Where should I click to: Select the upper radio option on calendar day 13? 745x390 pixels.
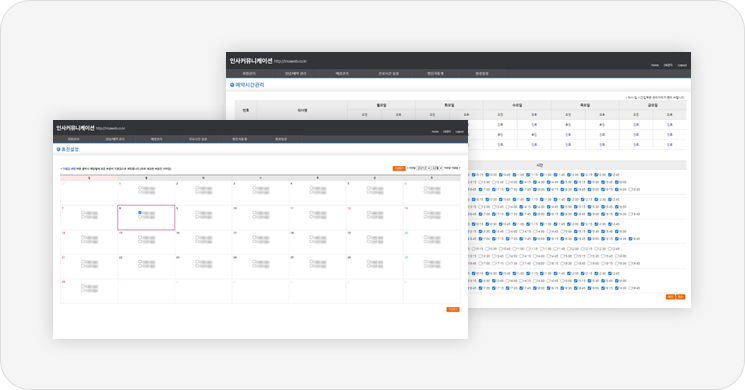pos(425,213)
